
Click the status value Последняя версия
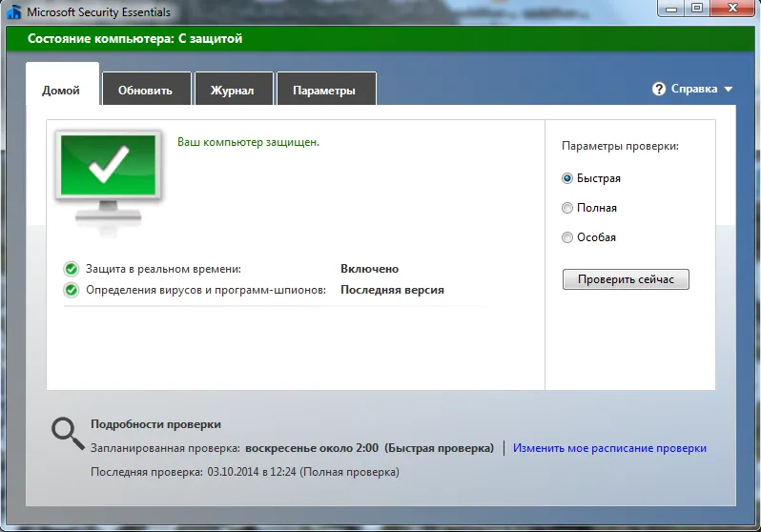[392, 290]
